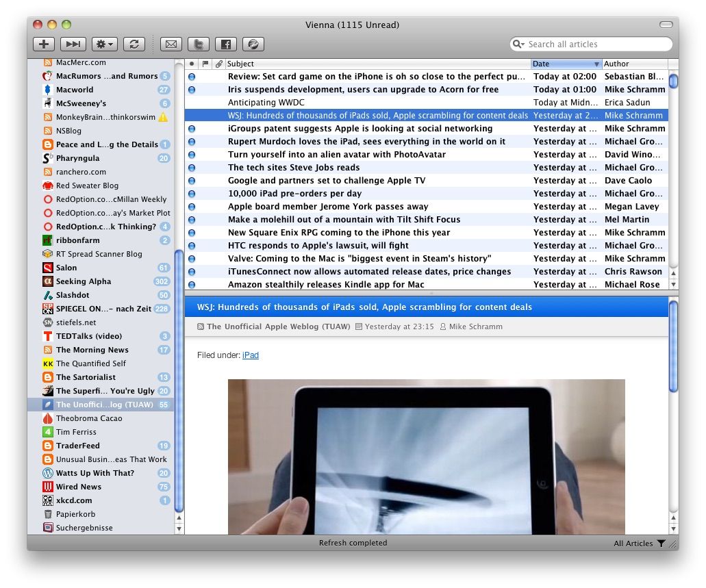Open article in browser Safari icon
The height and width of the screenshot is (588, 706).
[253, 44]
